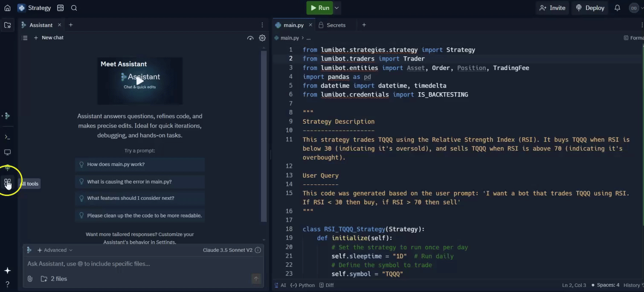The width and height of the screenshot is (644, 292).
Task: Format the code with Format button
Action: tap(634, 38)
